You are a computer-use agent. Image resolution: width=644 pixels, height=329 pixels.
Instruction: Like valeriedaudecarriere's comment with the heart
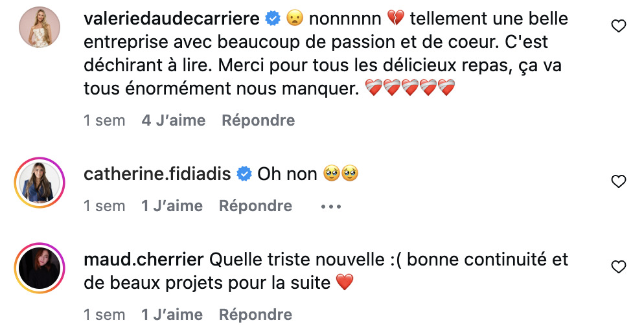(x=619, y=26)
